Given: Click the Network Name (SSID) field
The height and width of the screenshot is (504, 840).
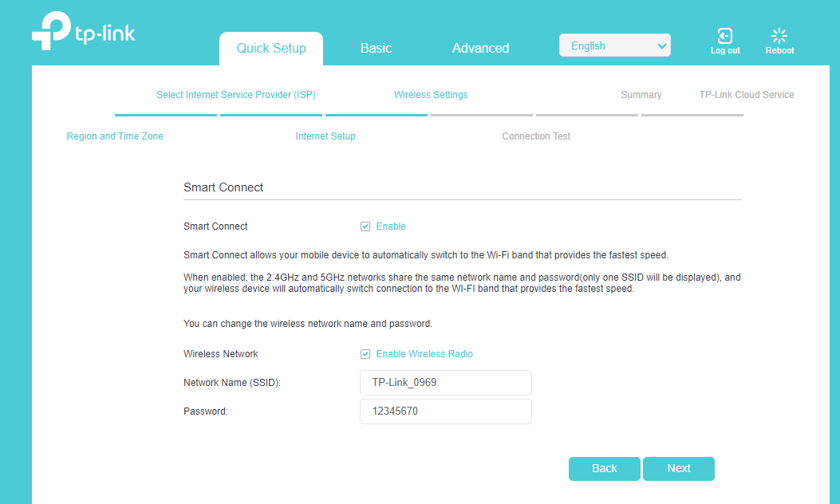Looking at the screenshot, I should coord(446,383).
